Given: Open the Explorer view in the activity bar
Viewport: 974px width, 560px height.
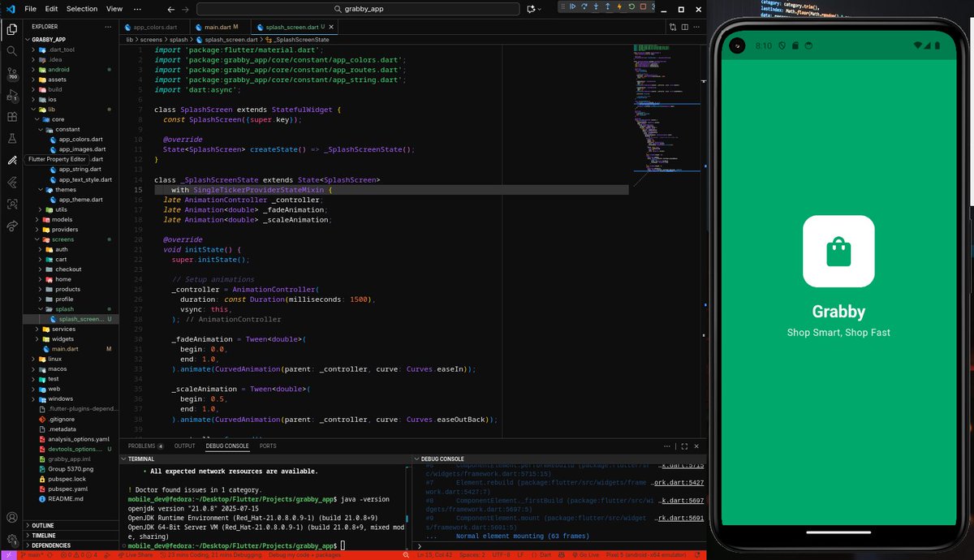Looking at the screenshot, I should (x=11, y=29).
